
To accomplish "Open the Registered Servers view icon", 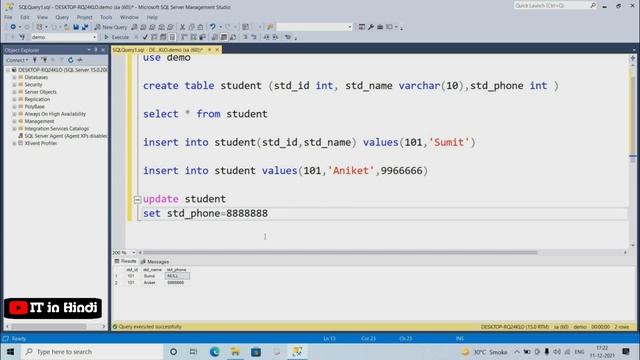I will (362, 27).
